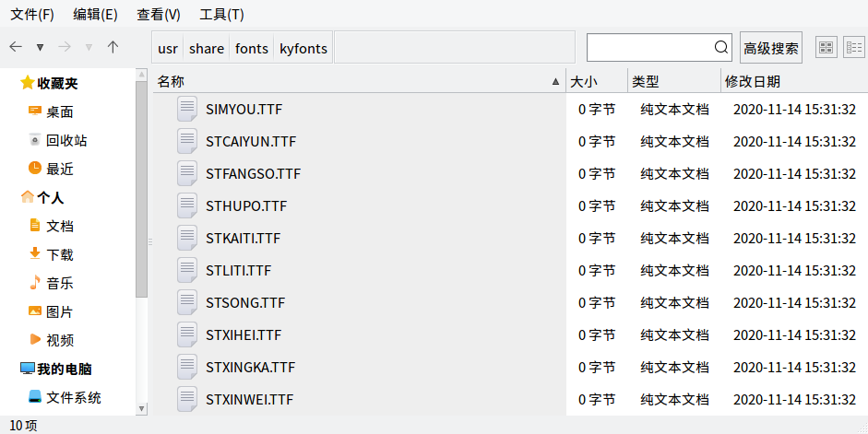Go back with the left arrow
This screenshot has height=434, width=868.
click(x=16, y=47)
